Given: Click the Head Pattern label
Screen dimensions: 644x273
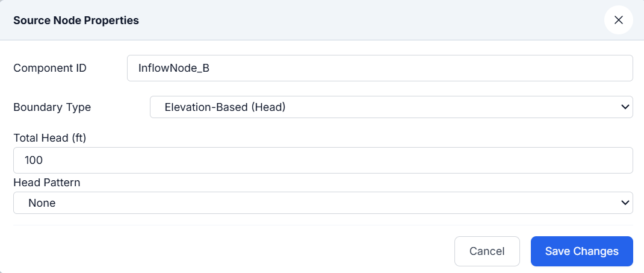Looking at the screenshot, I should pyautogui.click(x=47, y=183).
